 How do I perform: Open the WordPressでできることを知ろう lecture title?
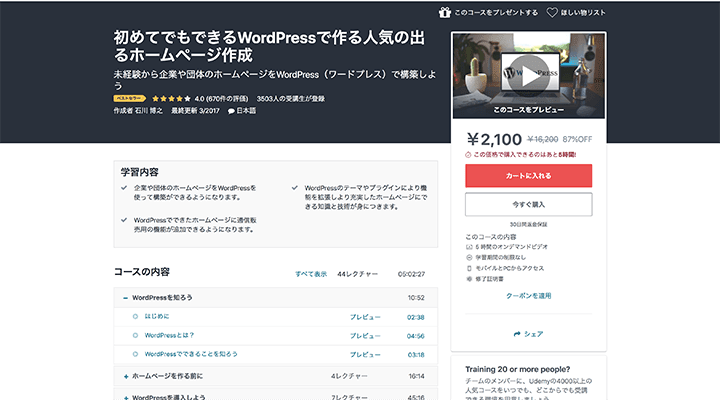[x=191, y=354]
